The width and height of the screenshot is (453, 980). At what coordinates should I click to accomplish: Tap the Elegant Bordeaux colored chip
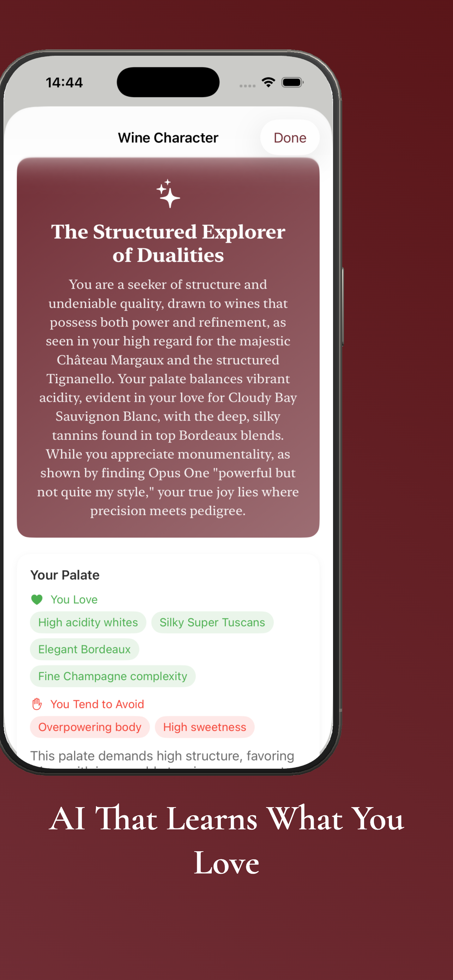click(x=84, y=649)
